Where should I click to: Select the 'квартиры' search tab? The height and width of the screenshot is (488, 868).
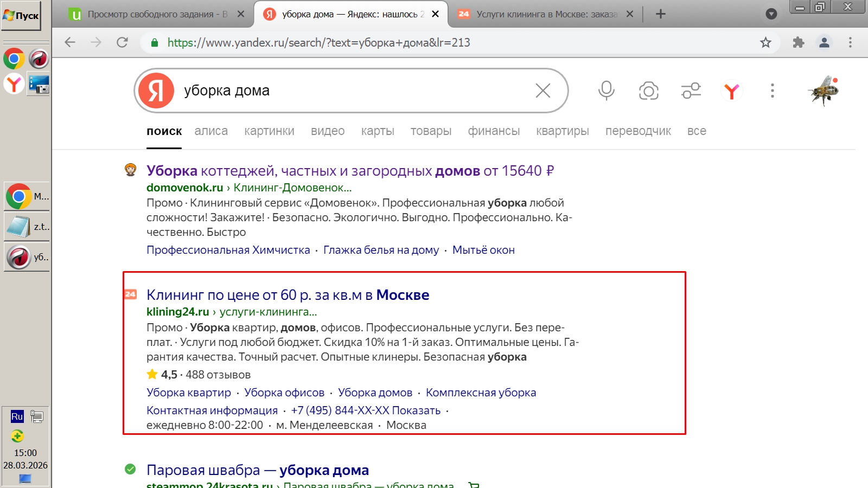pos(563,131)
